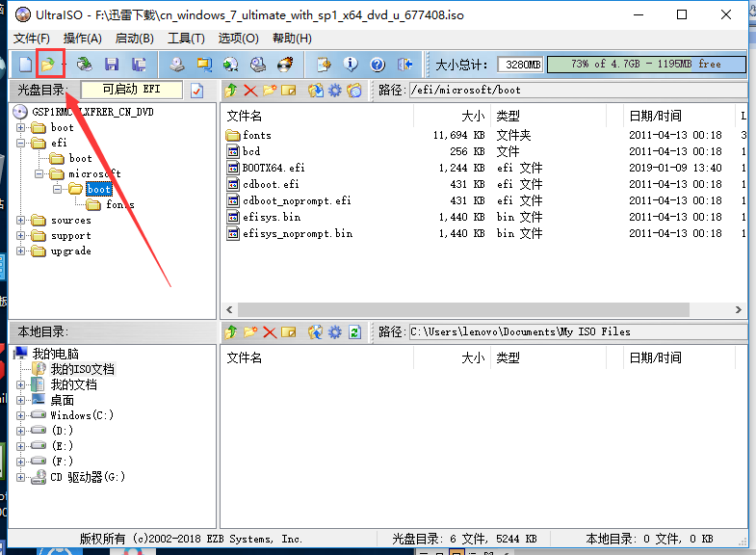Collapse the efi folder node
The width and height of the screenshot is (756, 555).
(x=21, y=144)
